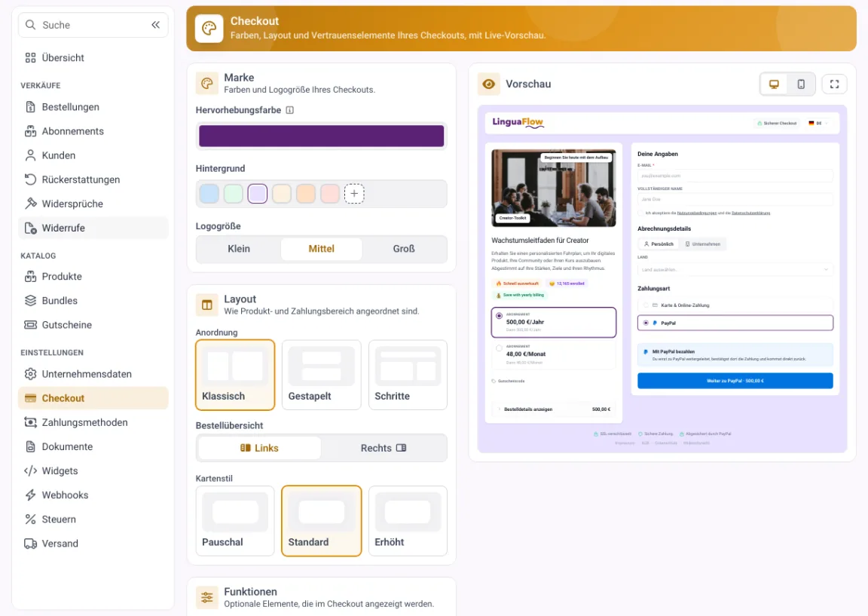The image size is (868, 616).
Task: Open Dokumente via its file icon
Action: pyautogui.click(x=30, y=446)
